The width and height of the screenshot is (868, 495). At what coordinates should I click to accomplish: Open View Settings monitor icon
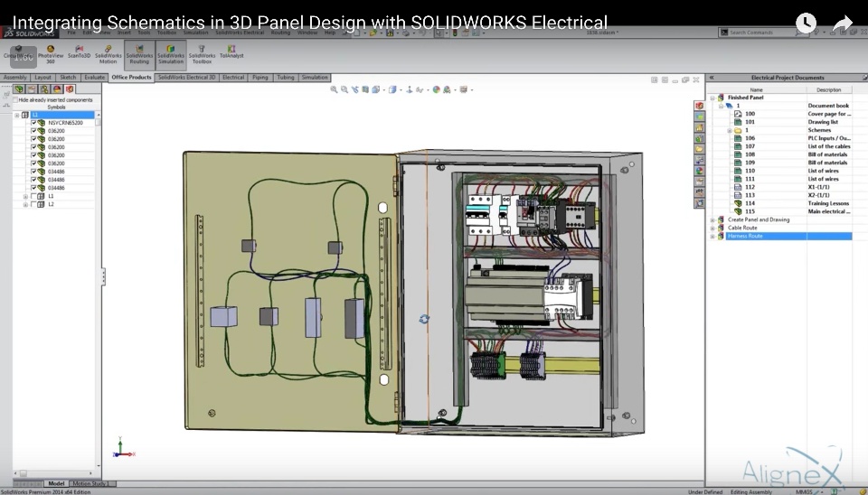(464, 89)
